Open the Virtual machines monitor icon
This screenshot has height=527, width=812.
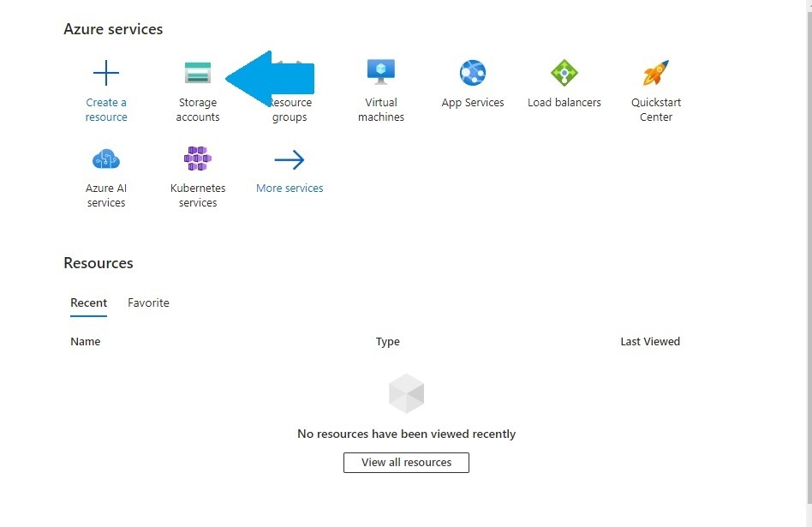coord(381,72)
